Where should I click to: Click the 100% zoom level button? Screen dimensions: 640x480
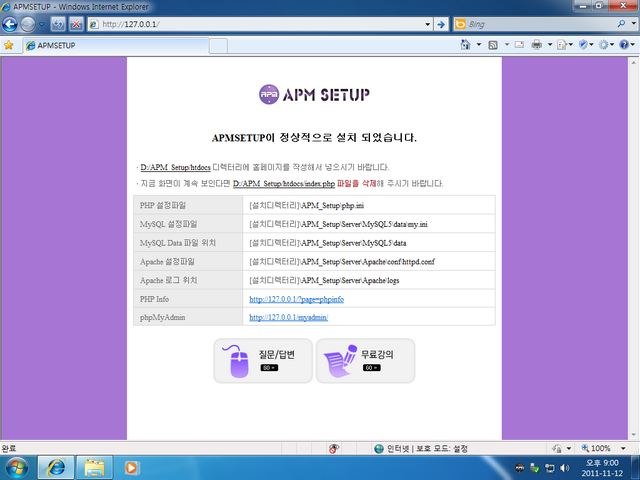pyautogui.click(x=596, y=449)
